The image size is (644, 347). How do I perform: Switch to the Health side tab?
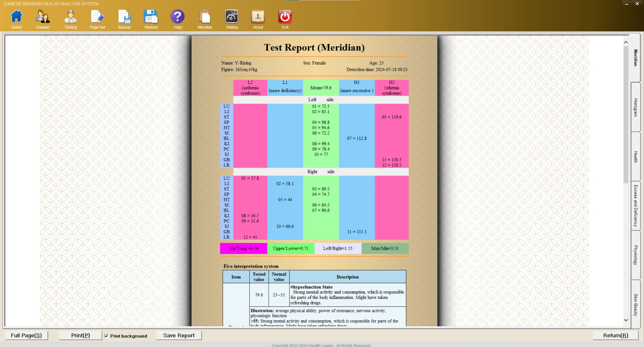[635, 157]
